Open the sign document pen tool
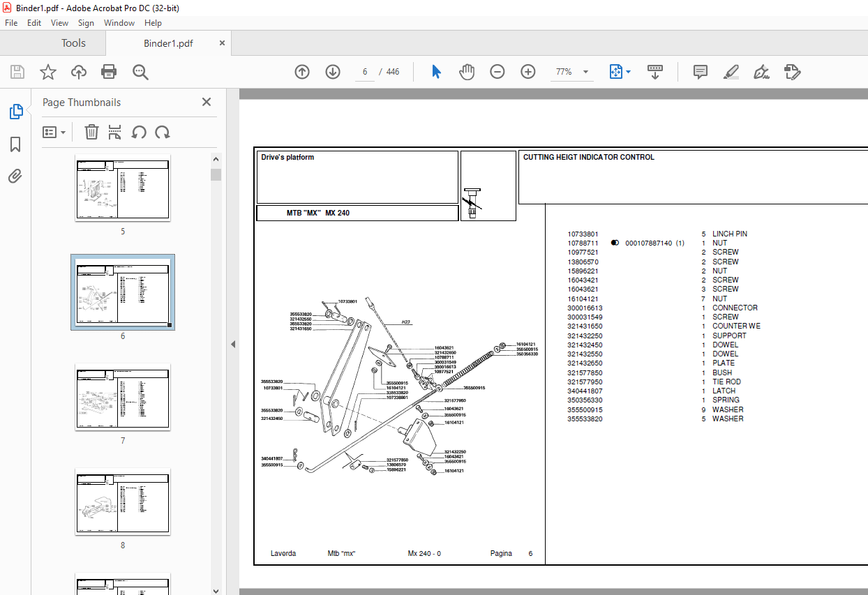868x595 pixels. 761,72
